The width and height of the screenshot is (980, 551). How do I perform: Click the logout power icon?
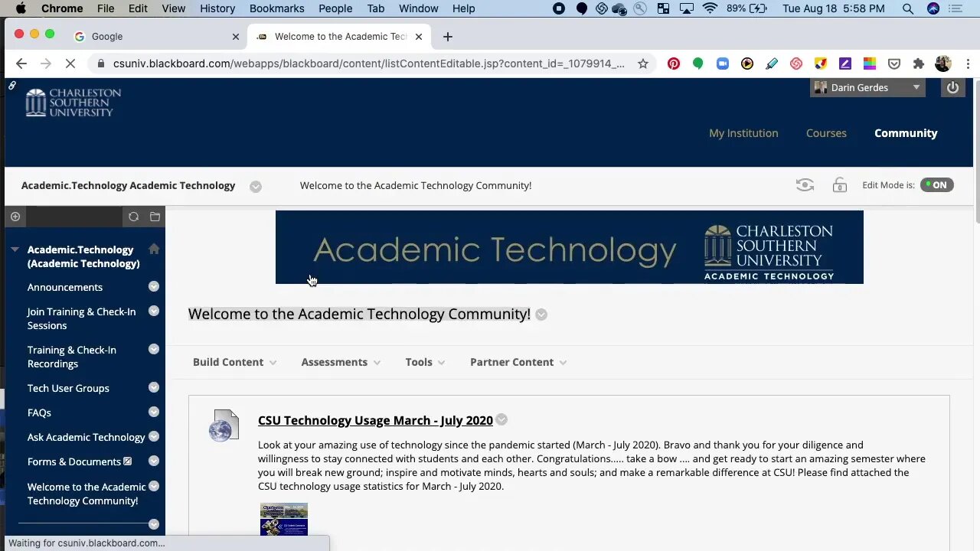952,88
